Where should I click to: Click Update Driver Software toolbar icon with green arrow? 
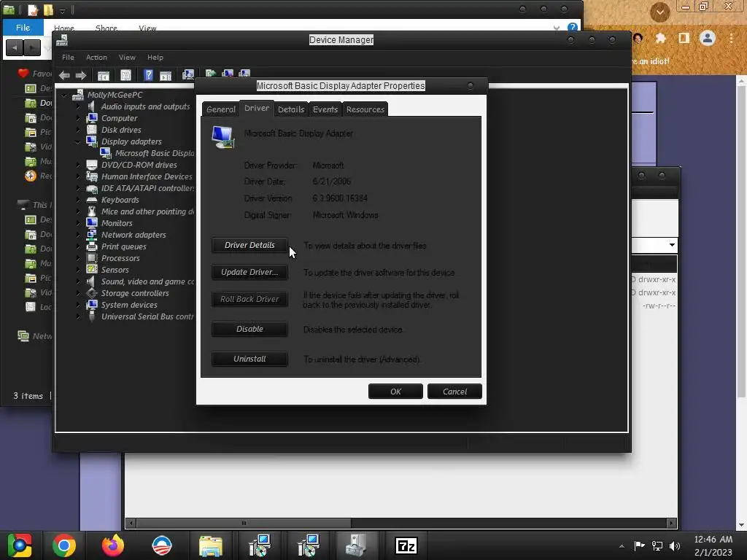click(x=211, y=74)
